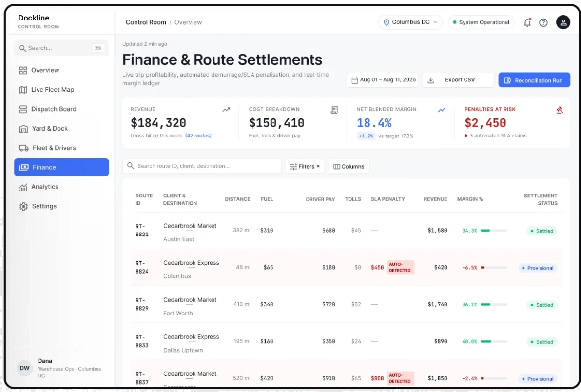The image size is (581, 392).
Task: Click the Finance banknote icon
Action: click(x=24, y=167)
